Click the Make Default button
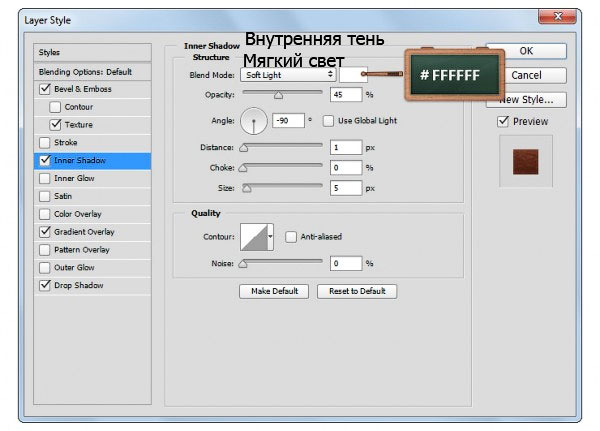 [x=274, y=291]
